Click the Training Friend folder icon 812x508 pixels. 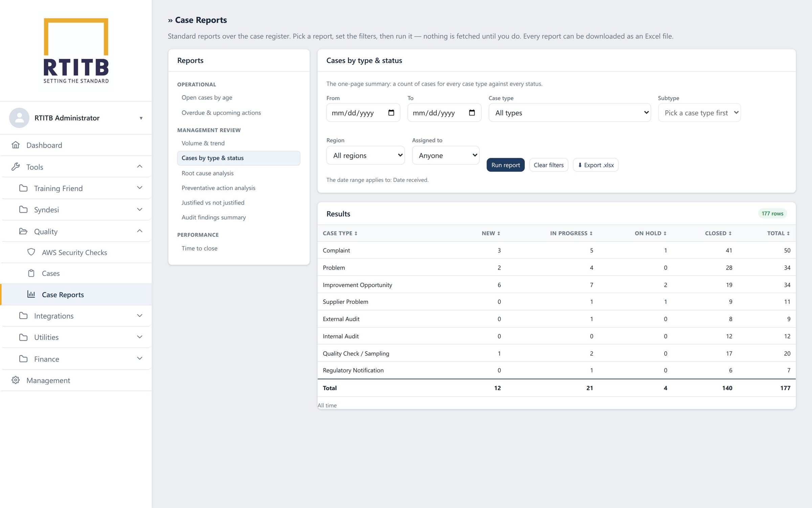(23, 188)
